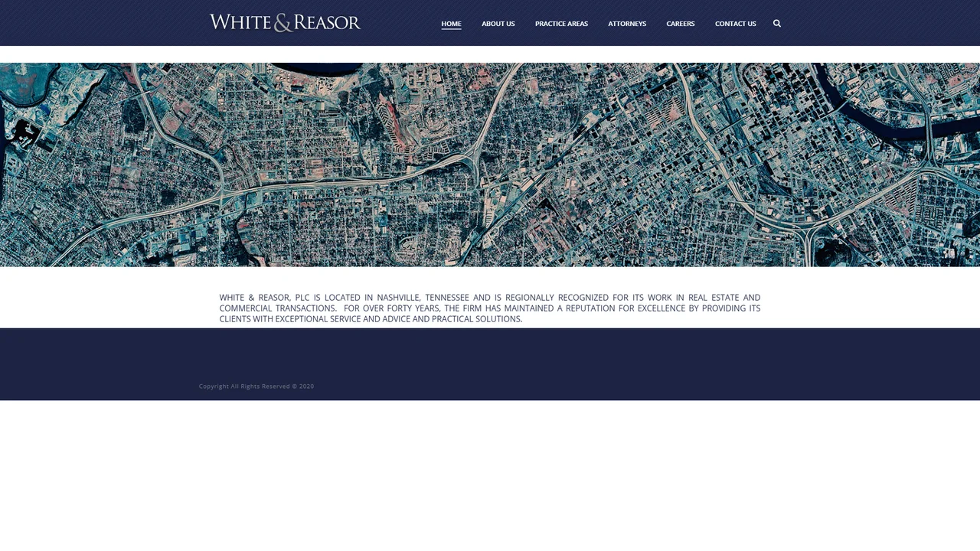Click the White & Reasor logo
This screenshot has width=980, height=551.
click(285, 23)
